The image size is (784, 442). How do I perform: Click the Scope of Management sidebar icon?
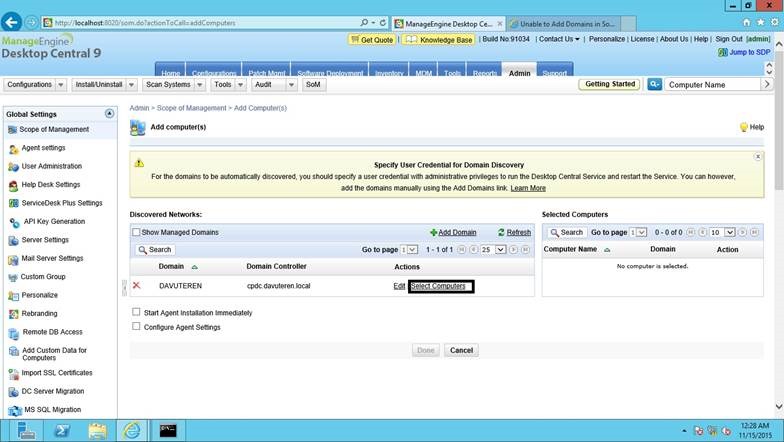point(12,130)
